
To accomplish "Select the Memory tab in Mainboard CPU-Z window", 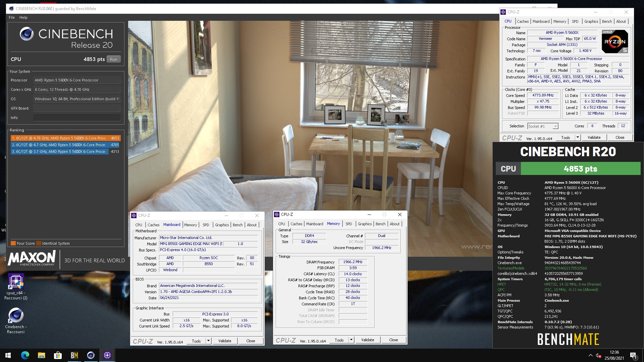I will [190, 225].
